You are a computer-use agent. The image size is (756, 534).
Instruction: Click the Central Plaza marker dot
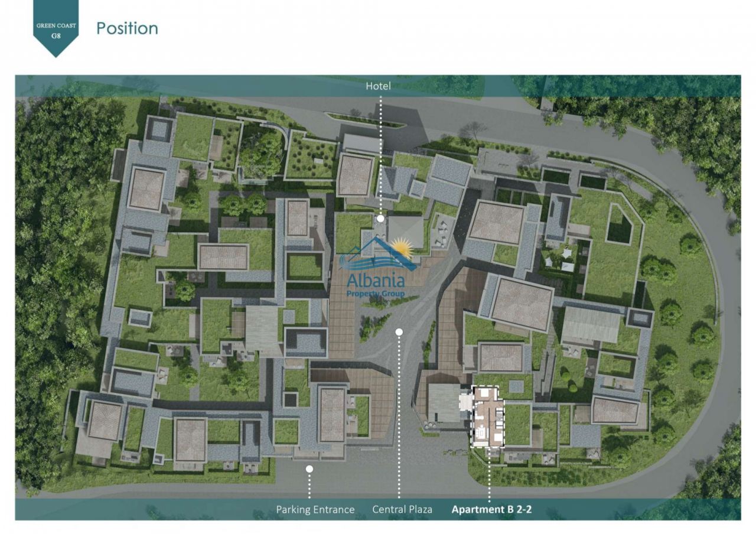pyautogui.click(x=399, y=332)
